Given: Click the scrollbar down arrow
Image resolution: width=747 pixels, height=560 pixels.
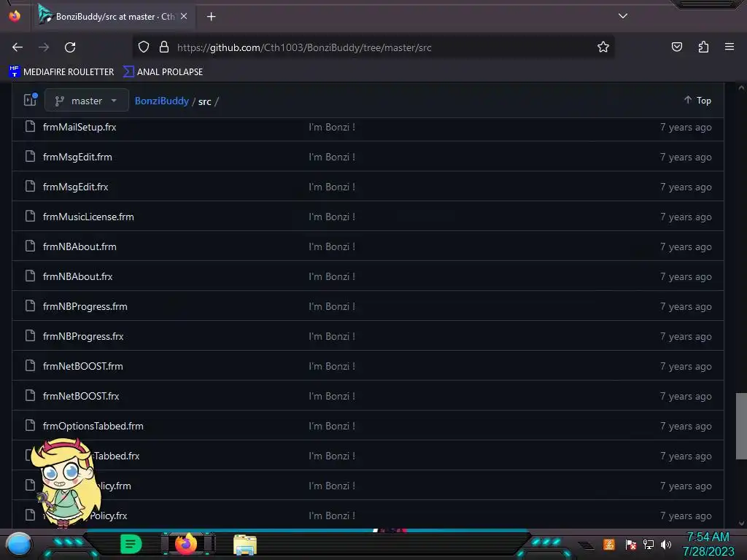Looking at the screenshot, I should coord(741,524).
